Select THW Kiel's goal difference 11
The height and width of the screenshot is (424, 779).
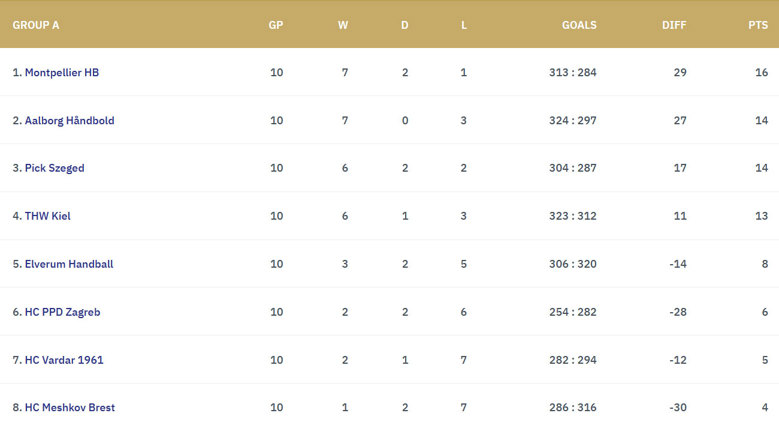point(680,216)
